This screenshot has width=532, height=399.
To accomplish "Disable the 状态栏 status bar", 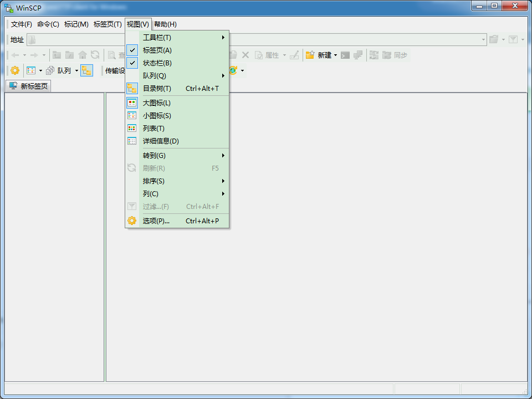I will point(157,63).
